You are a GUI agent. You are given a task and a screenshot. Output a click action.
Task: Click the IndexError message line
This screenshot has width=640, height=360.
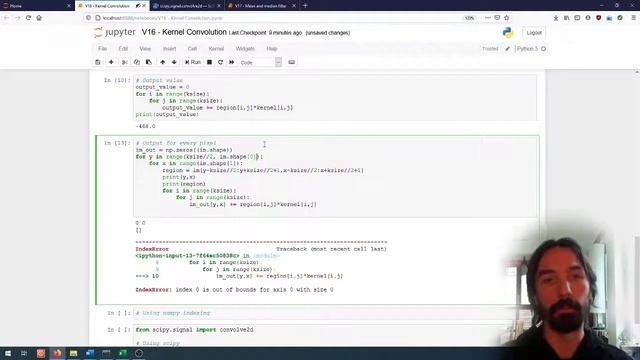click(x=234, y=290)
